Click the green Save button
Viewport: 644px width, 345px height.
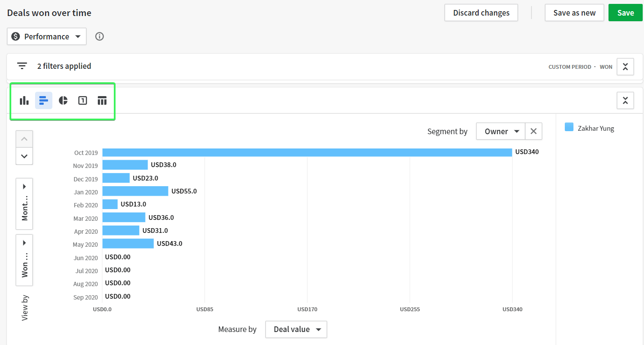coord(625,13)
